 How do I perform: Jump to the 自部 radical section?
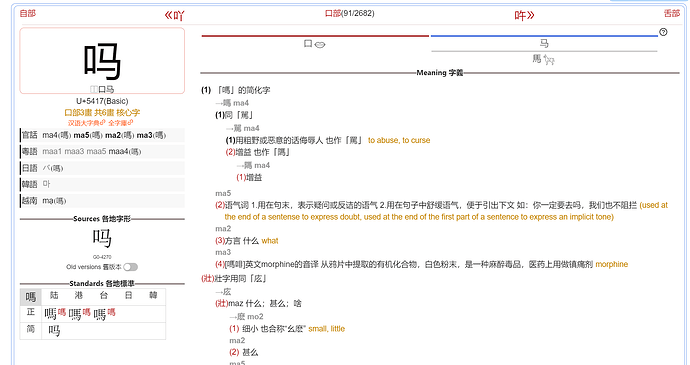pyautogui.click(x=28, y=13)
